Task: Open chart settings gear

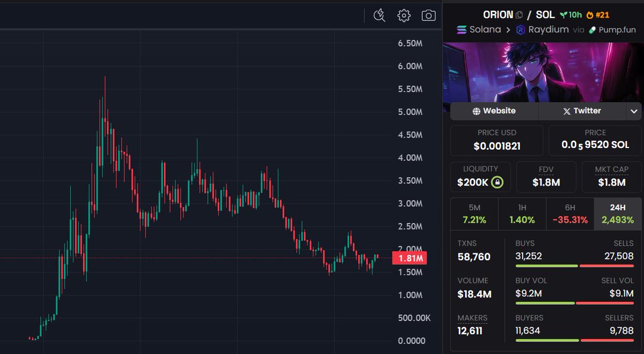Action: tap(404, 15)
